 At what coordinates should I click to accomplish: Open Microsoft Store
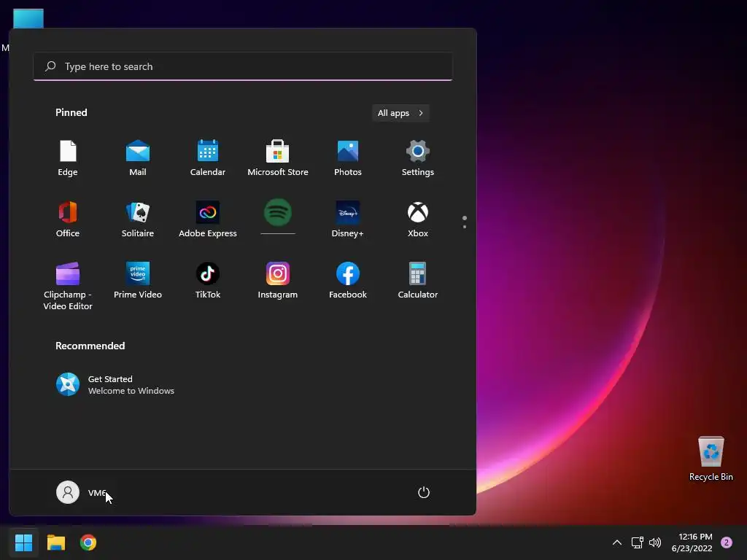278,158
